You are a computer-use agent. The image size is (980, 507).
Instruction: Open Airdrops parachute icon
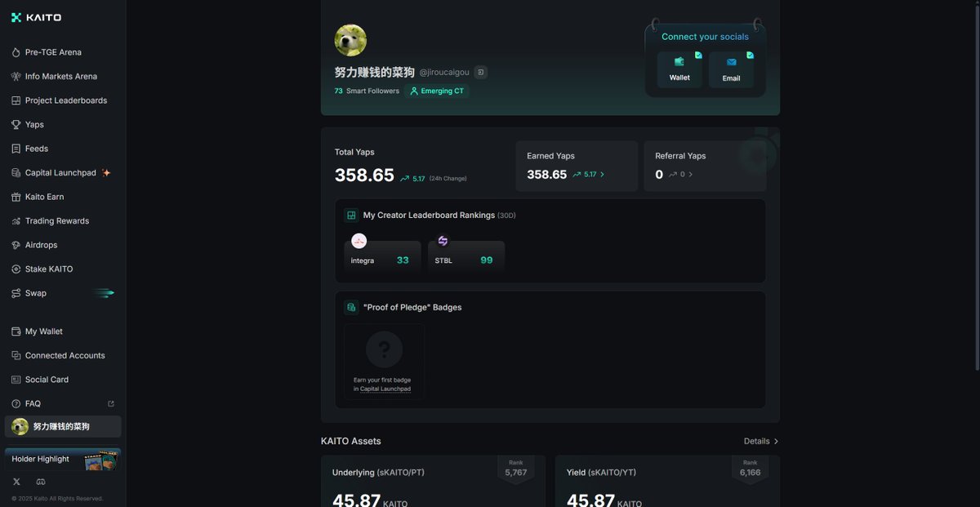point(16,245)
